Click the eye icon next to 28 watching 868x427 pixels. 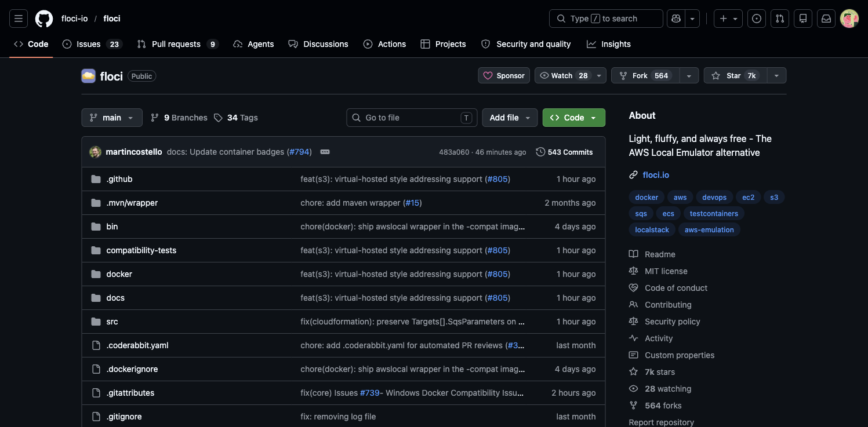[x=634, y=389]
